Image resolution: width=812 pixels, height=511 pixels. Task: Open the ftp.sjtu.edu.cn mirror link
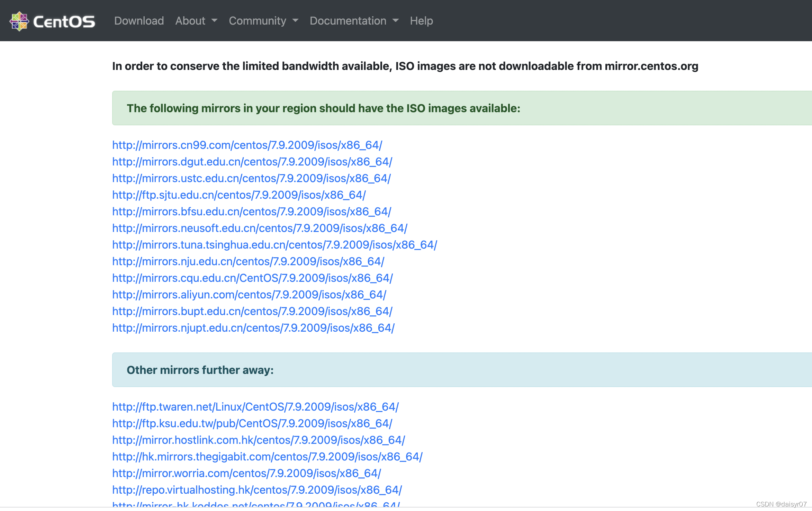point(239,195)
